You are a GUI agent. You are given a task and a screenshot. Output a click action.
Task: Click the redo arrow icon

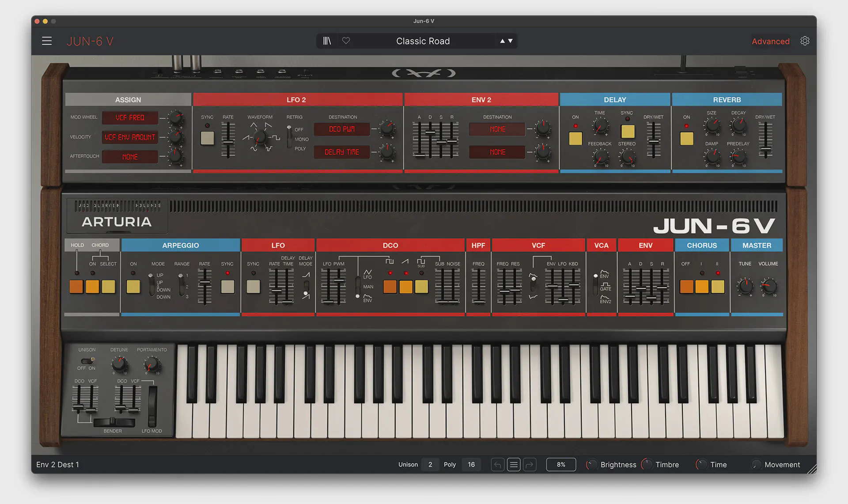tap(530, 465)
